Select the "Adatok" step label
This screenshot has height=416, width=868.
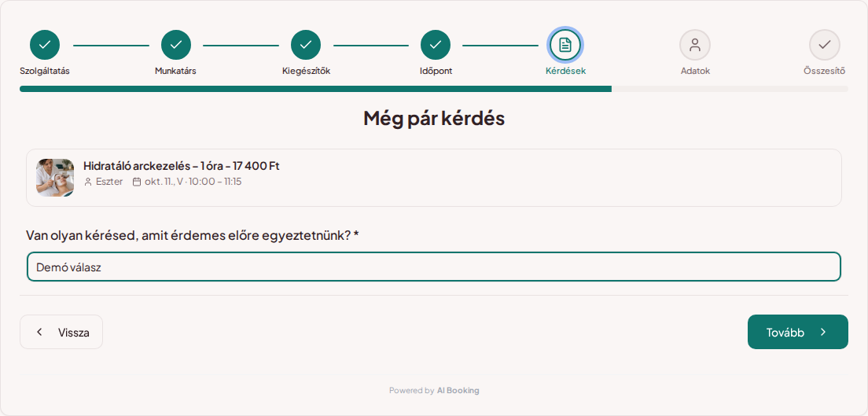click(x=695, y=71)
